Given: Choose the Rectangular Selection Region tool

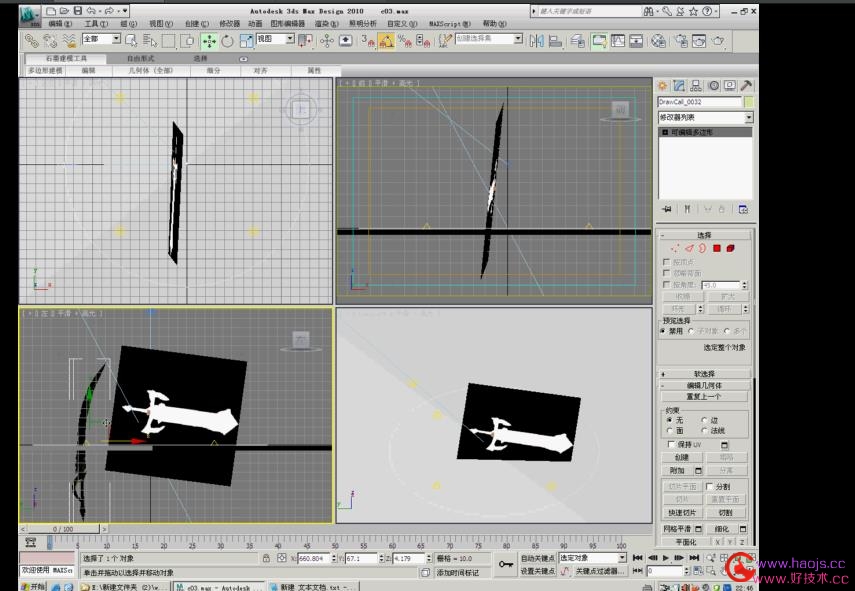Looking at the screenshot, I should (x=168, y=41).
